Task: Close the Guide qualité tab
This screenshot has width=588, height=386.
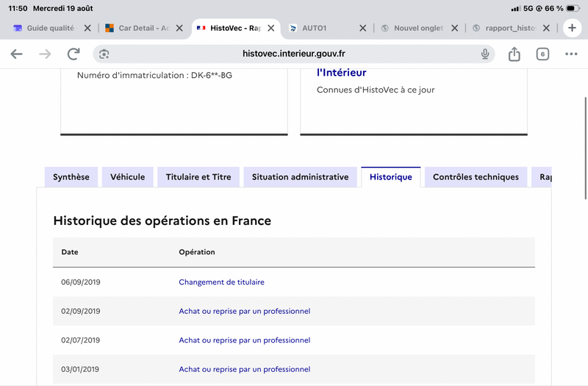Action: point(87,28)
